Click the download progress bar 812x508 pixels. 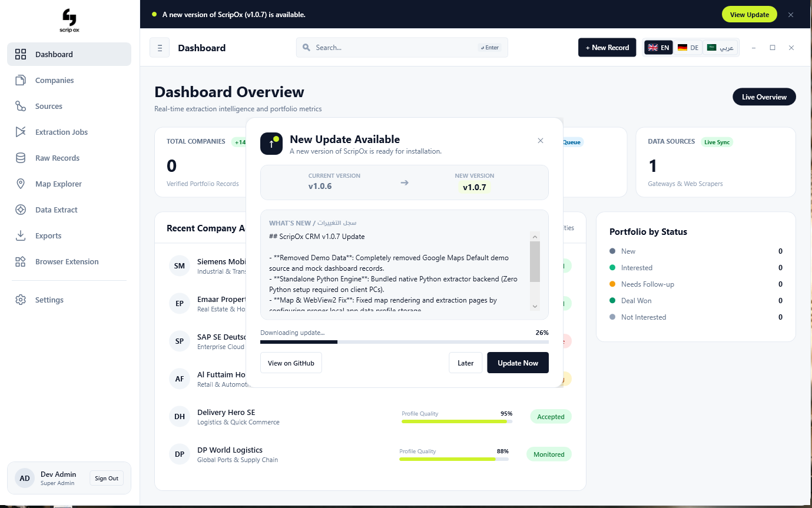[x=405, y=342]
